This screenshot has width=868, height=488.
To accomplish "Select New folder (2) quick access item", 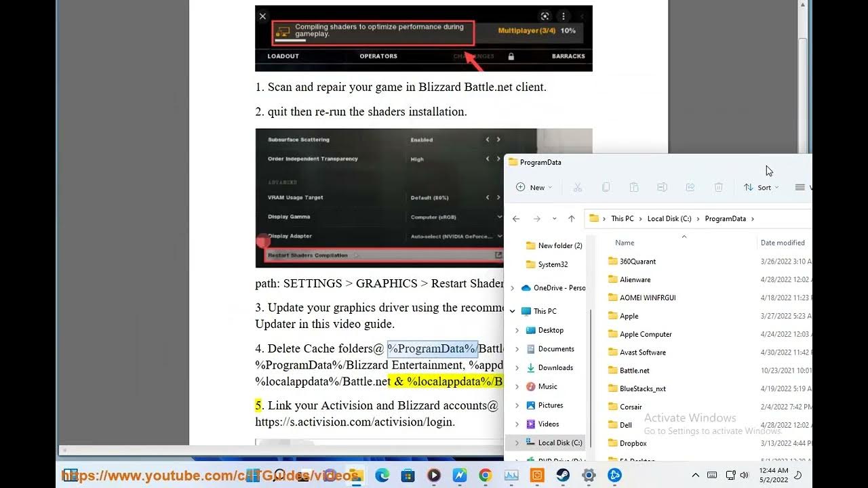I will (x=554, y=245).
